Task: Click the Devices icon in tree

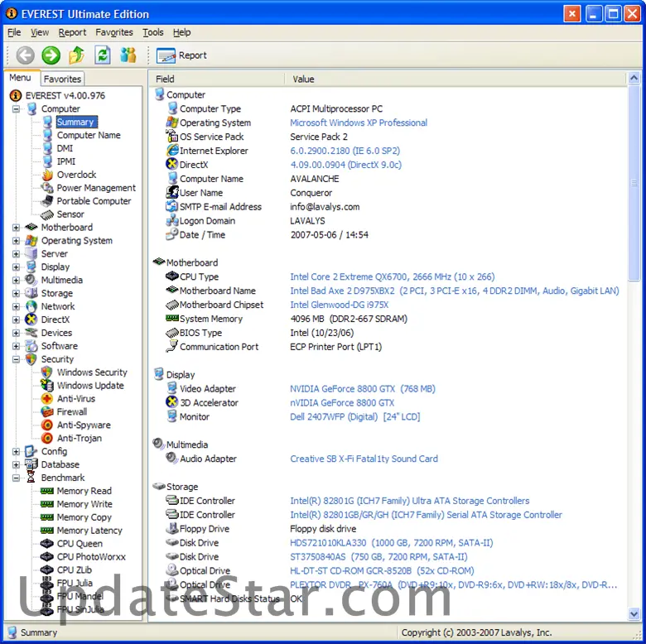Action: 31,333
